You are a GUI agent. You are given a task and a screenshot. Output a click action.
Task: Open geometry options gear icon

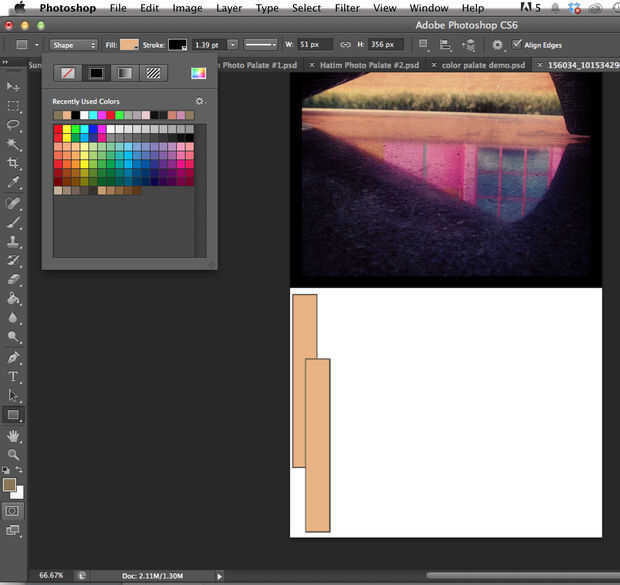pyautogui.click(x=497, y=45)
